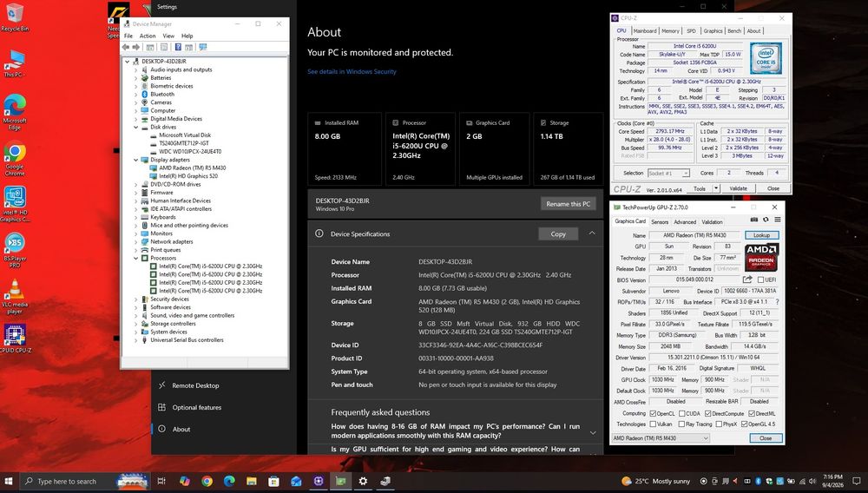This screenshot has width=868, height=493.
Task: Open Task View on taskbar
Action: click(x=161, y=482)
